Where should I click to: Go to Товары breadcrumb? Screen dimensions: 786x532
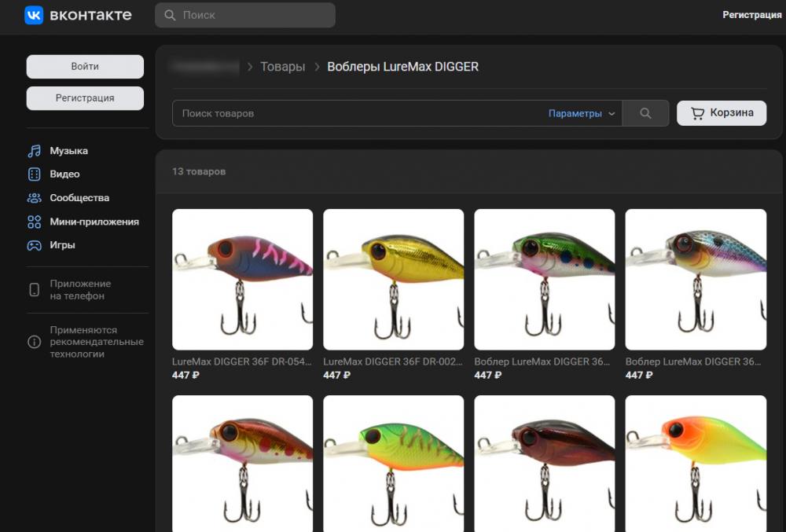pos(282,67)
